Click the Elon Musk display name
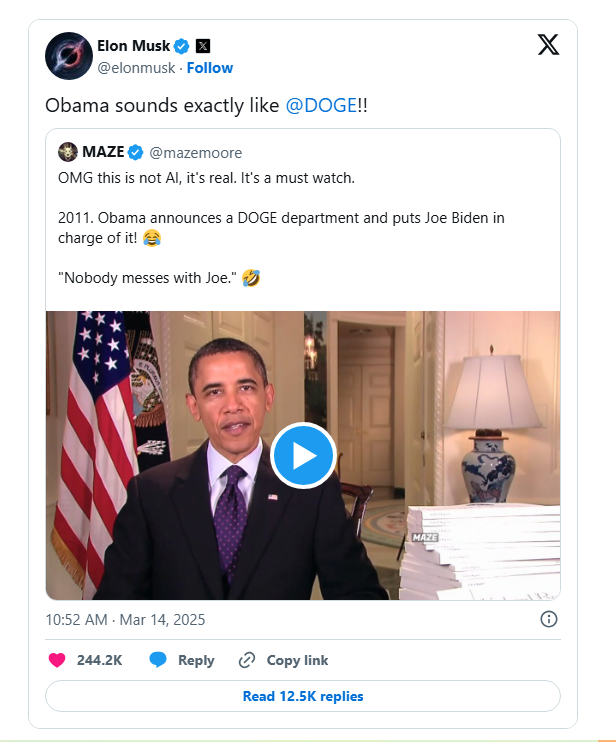Viewport: 616px width, 742px height. coord(133,46)
